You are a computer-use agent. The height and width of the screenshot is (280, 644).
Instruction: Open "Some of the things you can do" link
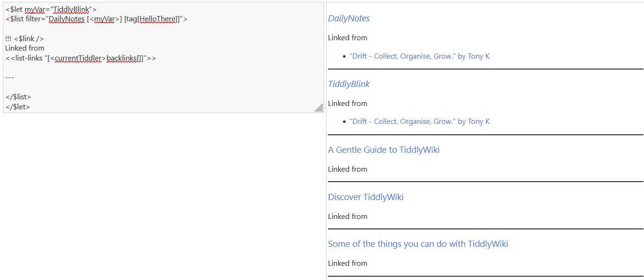click(x=418, y=244)
